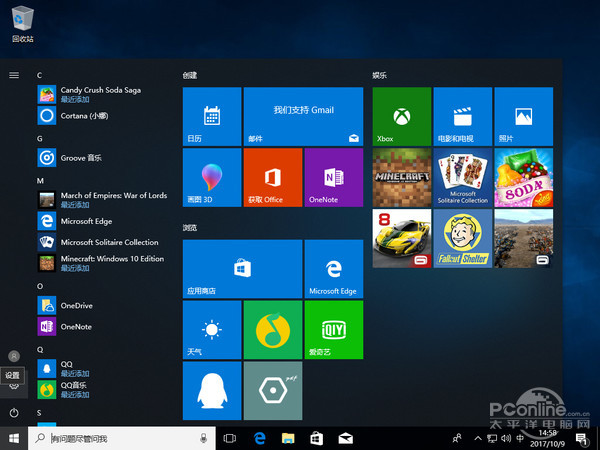Show hidden tray icons chevron
The image size is (600, 450).
[x=478, y=438]
